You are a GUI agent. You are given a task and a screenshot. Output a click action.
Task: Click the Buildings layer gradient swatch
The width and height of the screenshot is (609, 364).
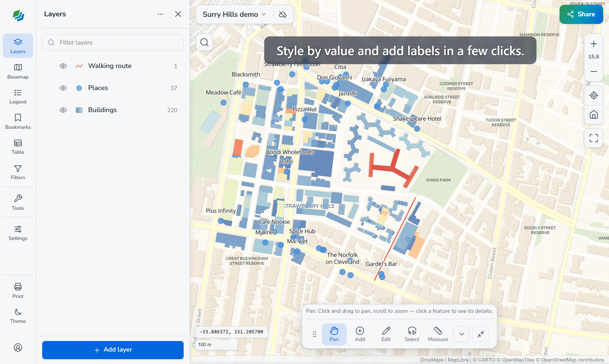tap(79, 110)
